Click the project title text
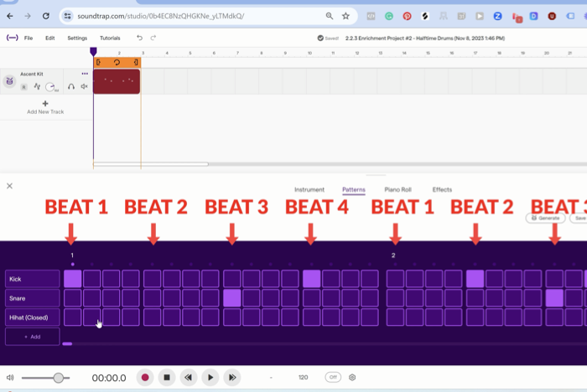Image resolution: width=587 pixels, height=392 pixels. click(425, 39)
